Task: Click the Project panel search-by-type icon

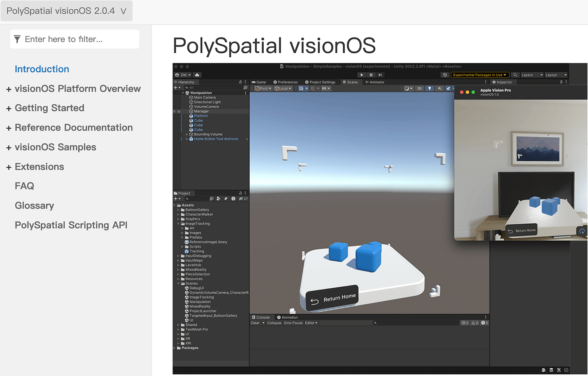Action: (218, 199)
